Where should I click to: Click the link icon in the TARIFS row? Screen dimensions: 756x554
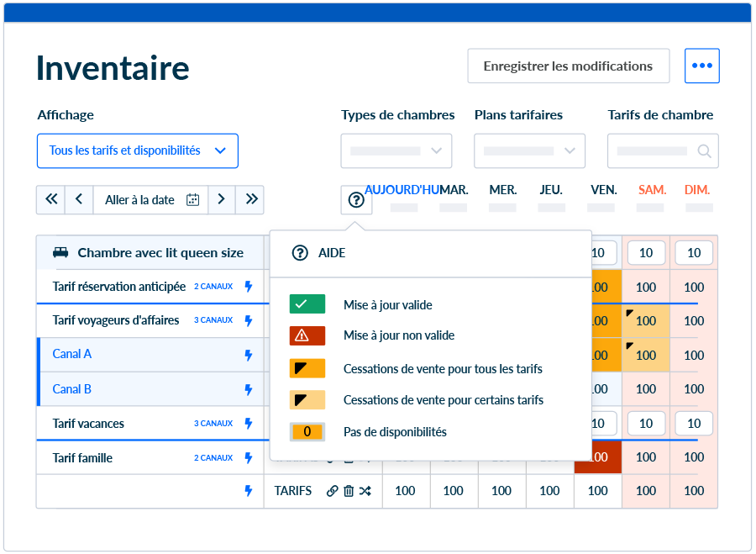click(332, 491)
